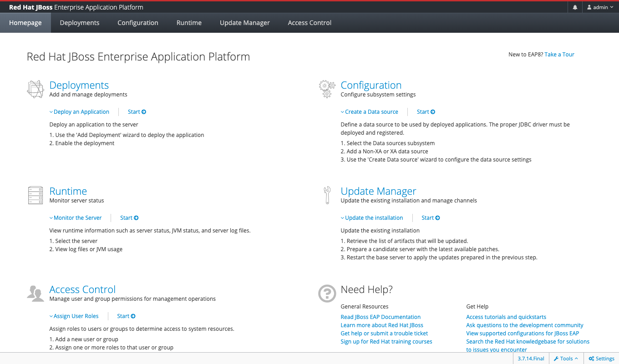Open the notifications bell icon

click(x=575, y=7)
